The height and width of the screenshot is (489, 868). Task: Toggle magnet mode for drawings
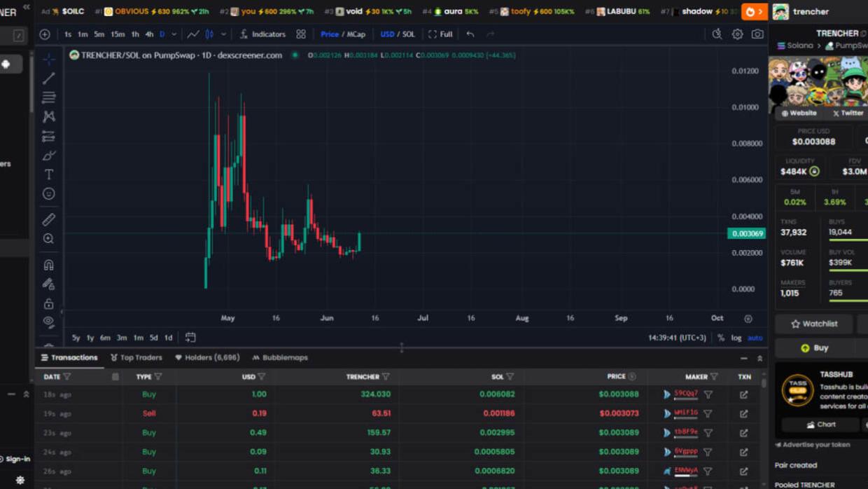[x=48, y=265]
